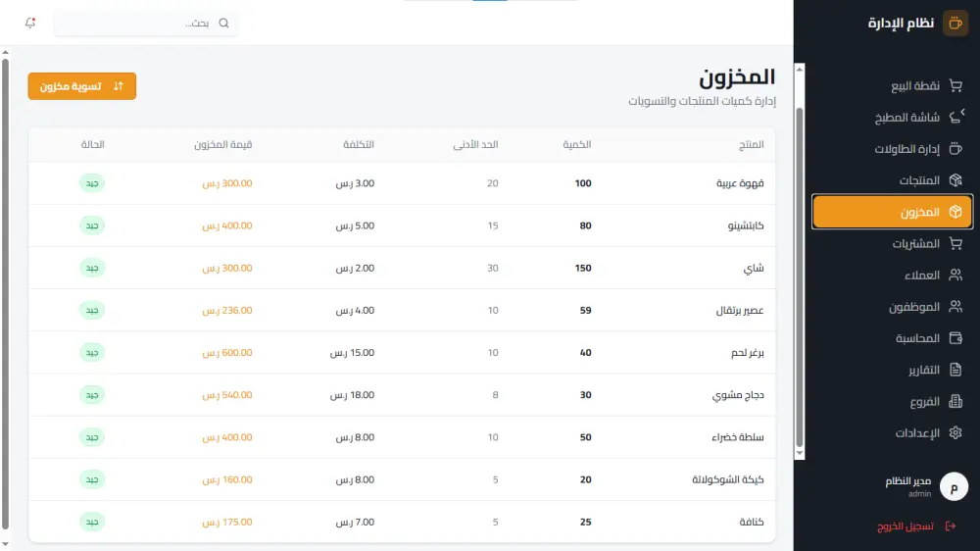
Task: Select the دجاج مشوي product name
Action: tap(738, 395)
